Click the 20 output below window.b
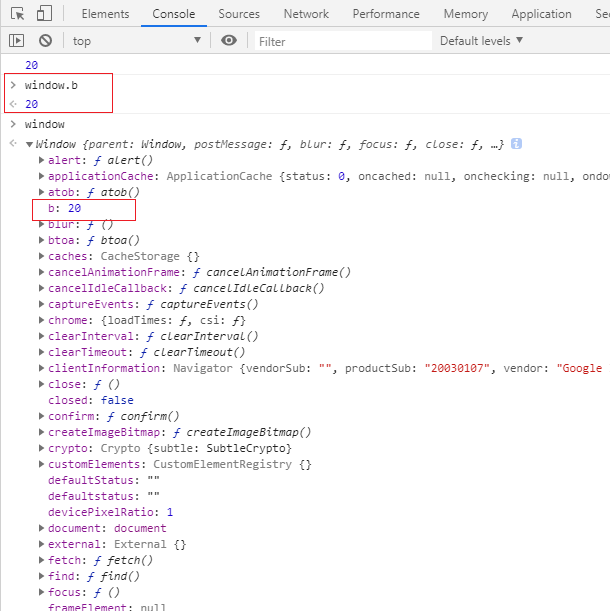The image size is (610, 611). point(32,104)
